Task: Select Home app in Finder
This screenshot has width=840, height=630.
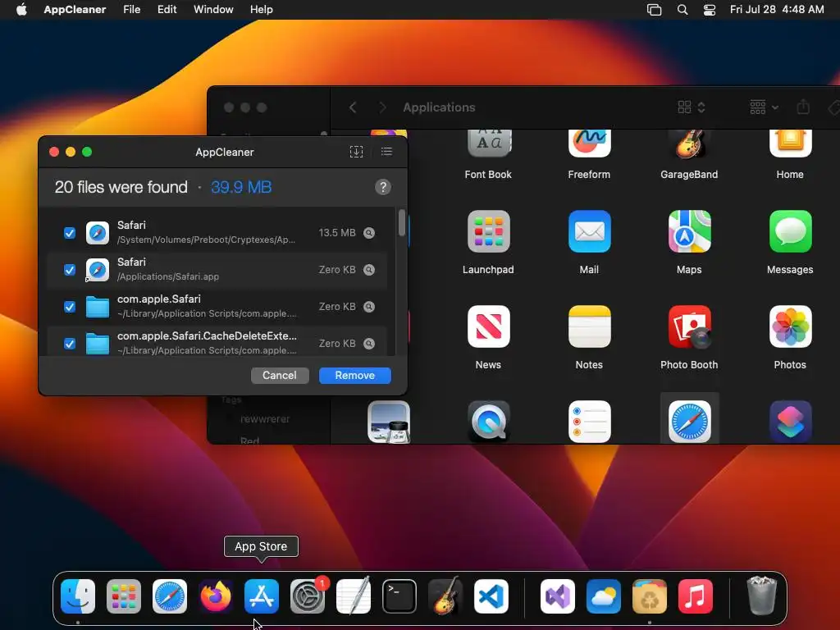Action: 790,155
